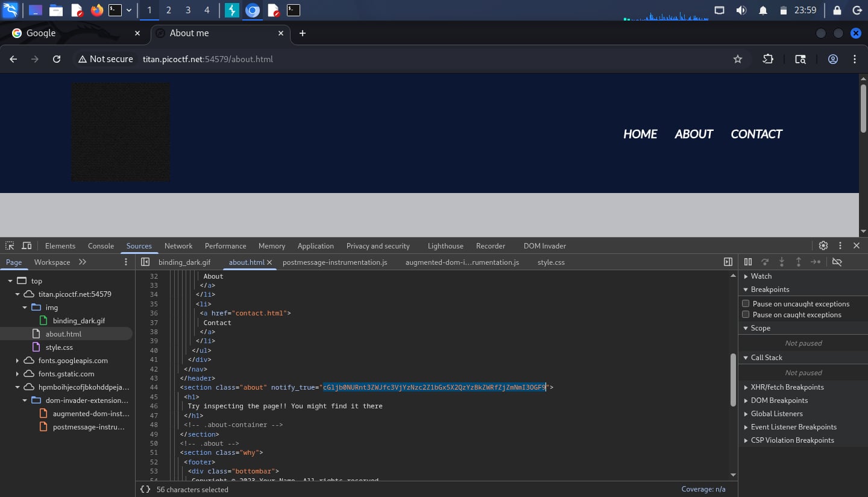868x497 pixels.
Task: Deactivate breakpoints icon
Action: [837, 262]
